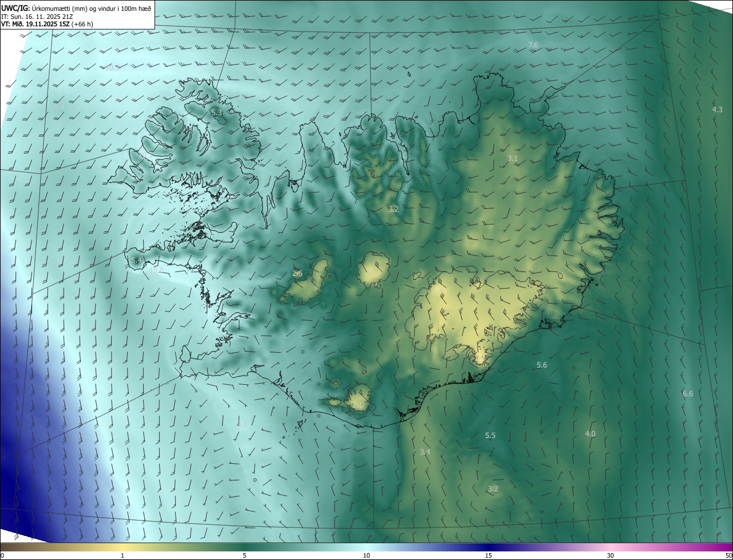Click the 5.5 value label
Screen dimensions: 733x560
click(490, 436)
